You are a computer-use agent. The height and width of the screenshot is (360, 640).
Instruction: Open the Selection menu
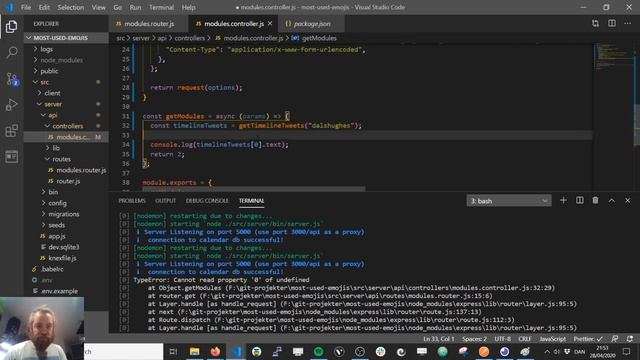71,7
